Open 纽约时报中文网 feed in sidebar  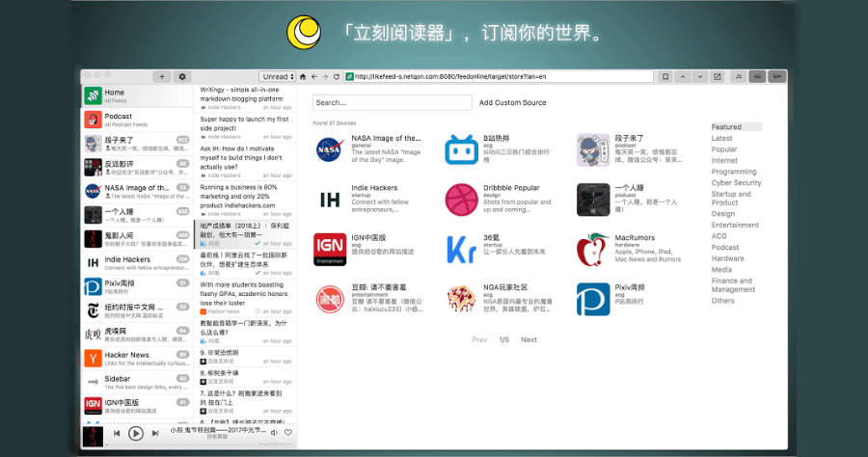pos(137,310)
